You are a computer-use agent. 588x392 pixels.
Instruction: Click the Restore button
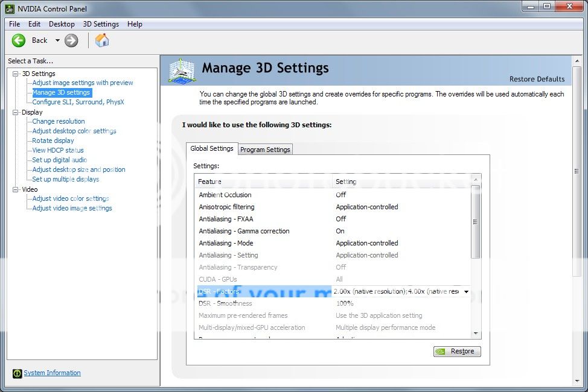pyautogui.click(x=457, y=352)
